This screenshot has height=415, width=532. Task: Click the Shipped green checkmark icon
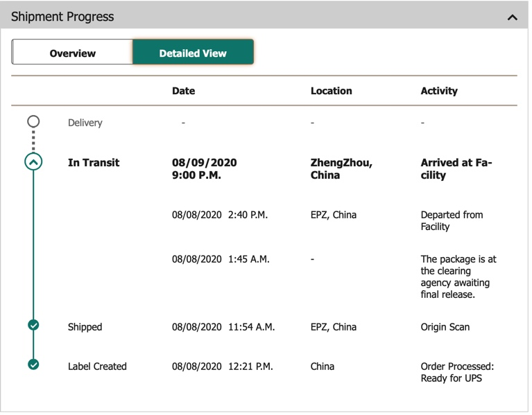pos(33,325)
